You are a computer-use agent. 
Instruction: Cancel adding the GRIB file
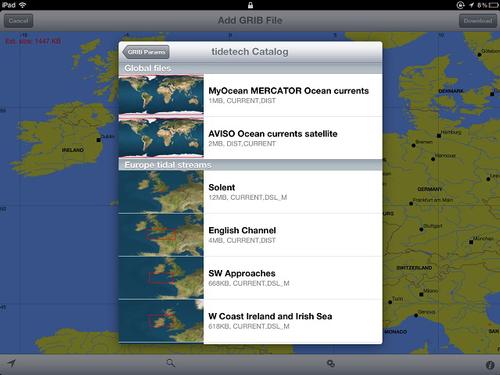pos(18,21)
